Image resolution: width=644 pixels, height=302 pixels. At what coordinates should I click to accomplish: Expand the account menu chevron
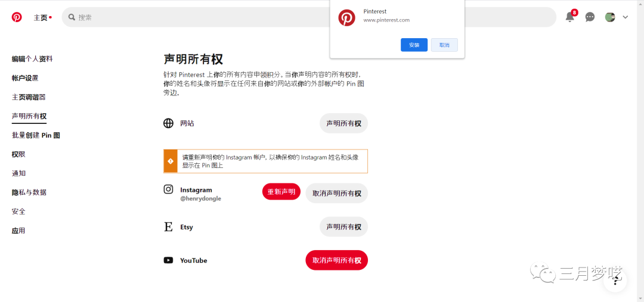625,17
